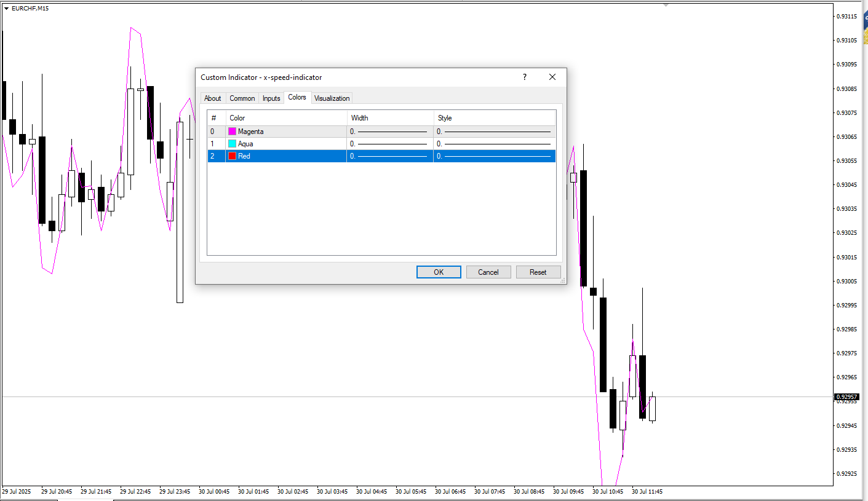Click the gray chart shift triangle marker
The image size is (868, 501).
tap(666, 5)
